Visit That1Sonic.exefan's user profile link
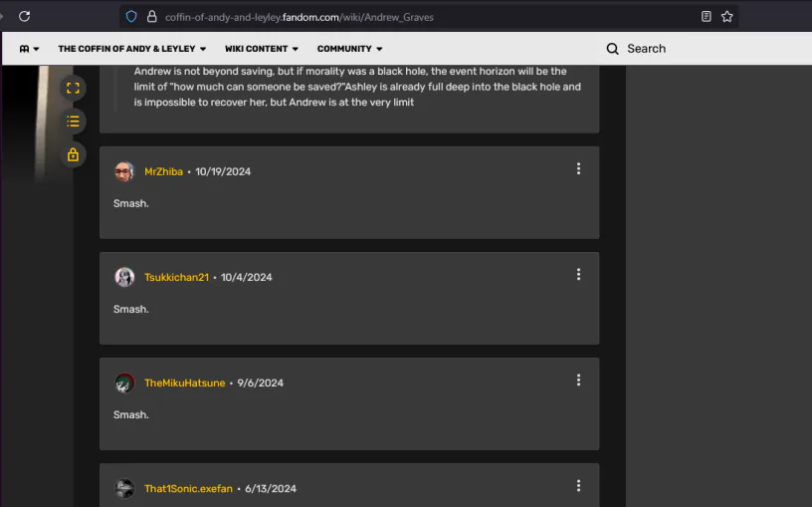This screenshot has height=507, width=812. tap(188, 488)
